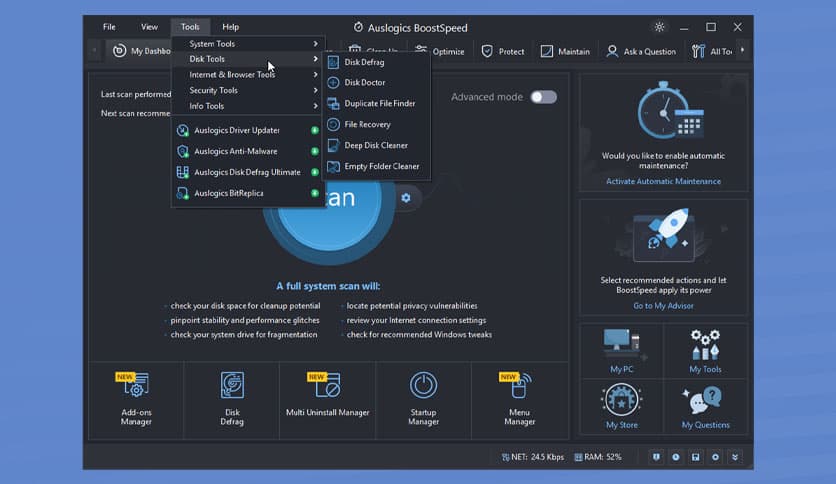Open the View menu
836x484 pixels.
(x=149, y=27)
